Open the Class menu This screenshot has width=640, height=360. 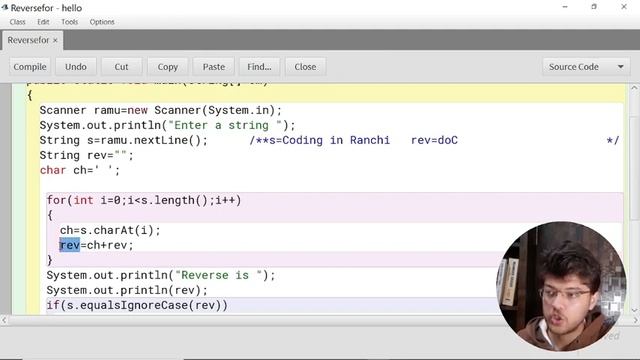[x=18, y=22]
